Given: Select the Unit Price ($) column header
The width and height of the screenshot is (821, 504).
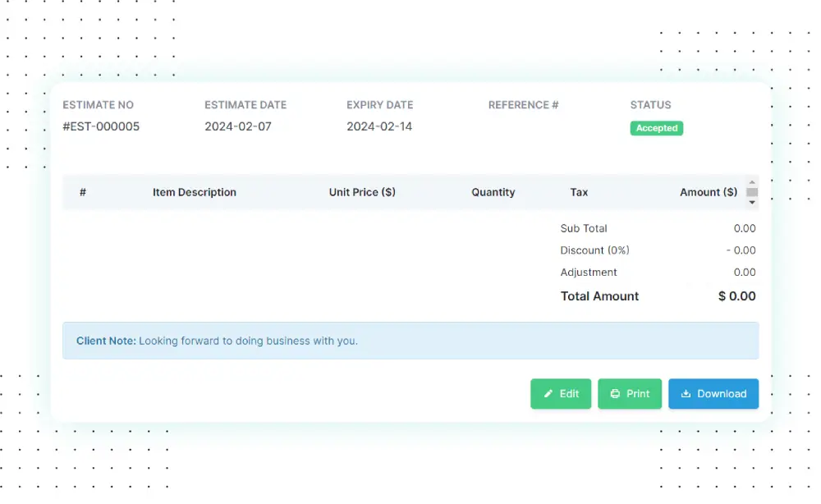Looking at the screenshot, I should point(362,192).
